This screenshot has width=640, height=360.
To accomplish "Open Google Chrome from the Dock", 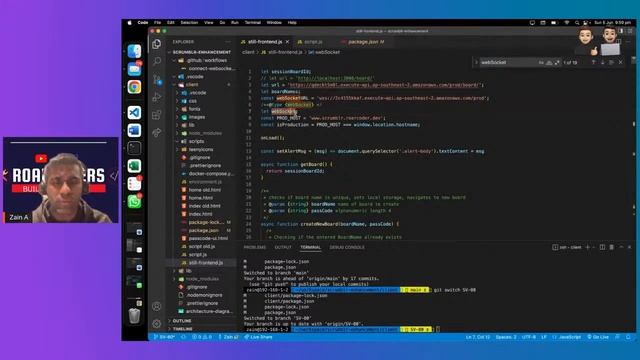I will point(134,87).
